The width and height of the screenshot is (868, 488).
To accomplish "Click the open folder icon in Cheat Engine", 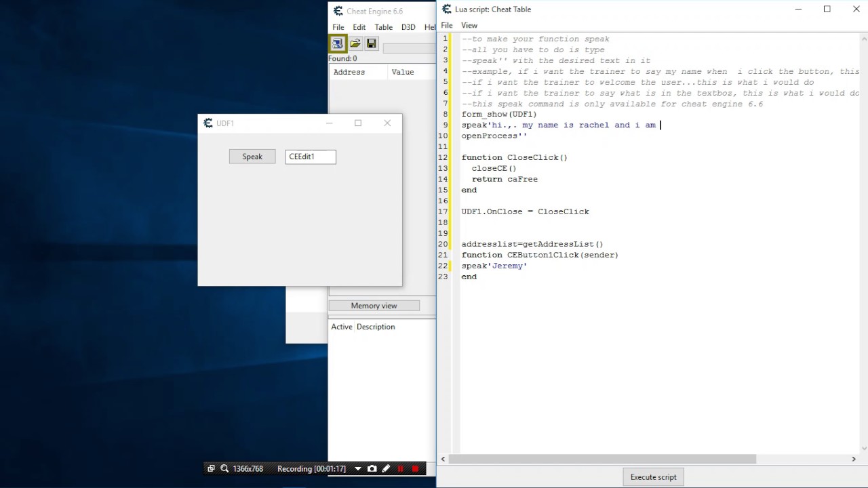I will coord(355,43).
